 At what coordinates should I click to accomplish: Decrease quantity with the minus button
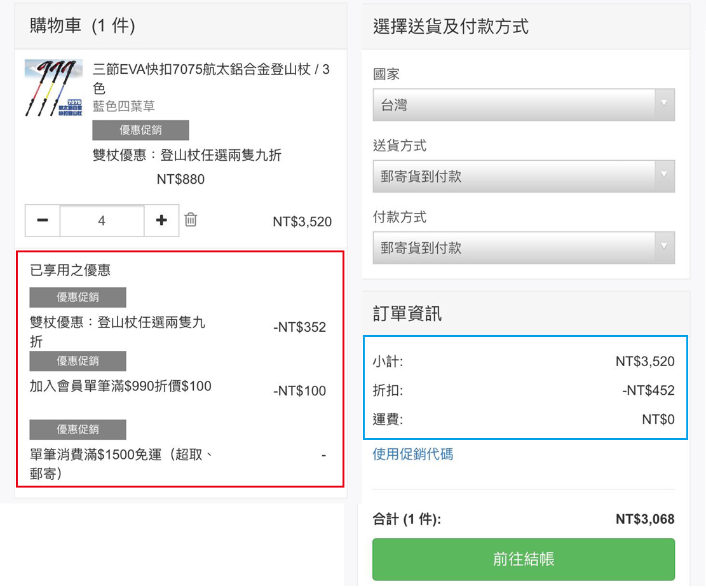(x=43, y=221)
